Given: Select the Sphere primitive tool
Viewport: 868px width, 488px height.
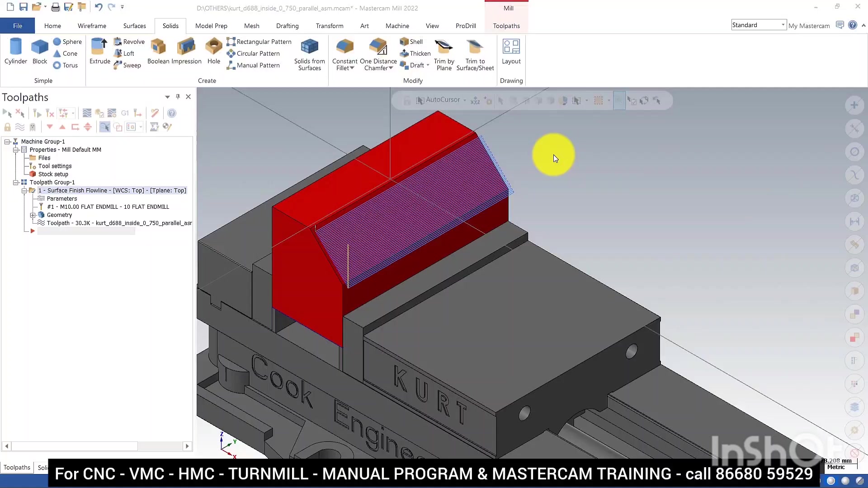Looking at the screenshot, I should [67, 42].
